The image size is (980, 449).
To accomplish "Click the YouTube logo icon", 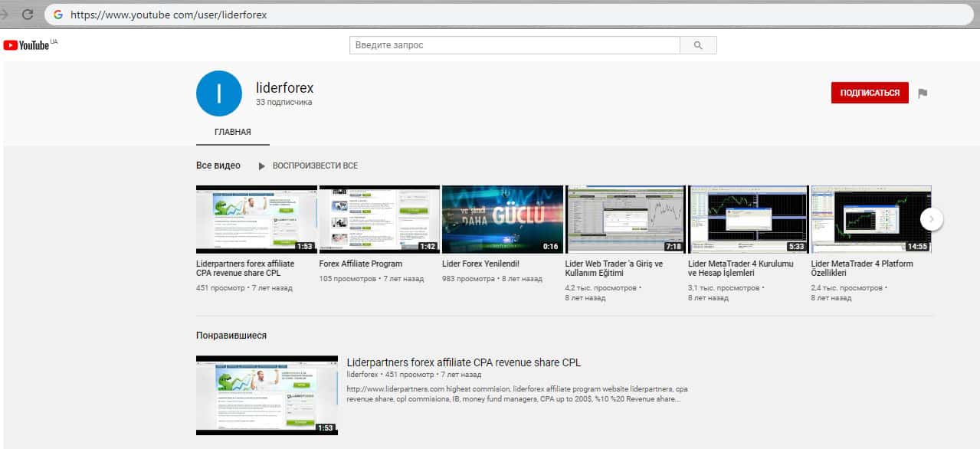I will [11, 45].
